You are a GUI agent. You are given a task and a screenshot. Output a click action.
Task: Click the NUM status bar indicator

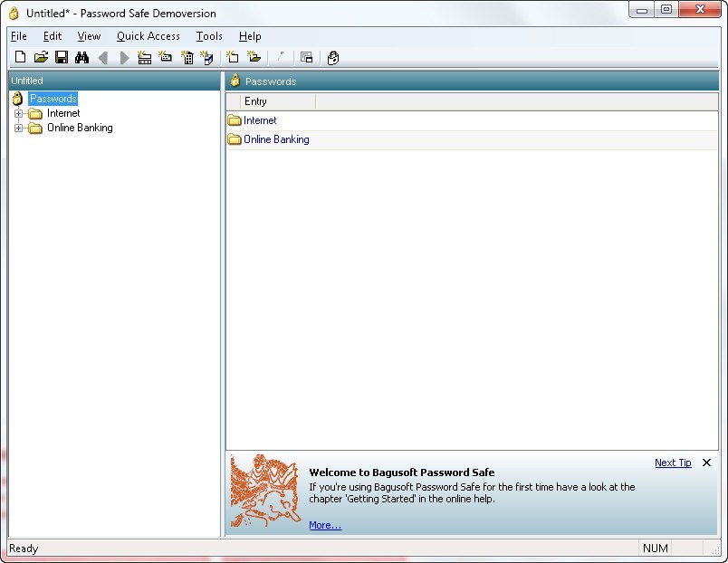(655, 549)
